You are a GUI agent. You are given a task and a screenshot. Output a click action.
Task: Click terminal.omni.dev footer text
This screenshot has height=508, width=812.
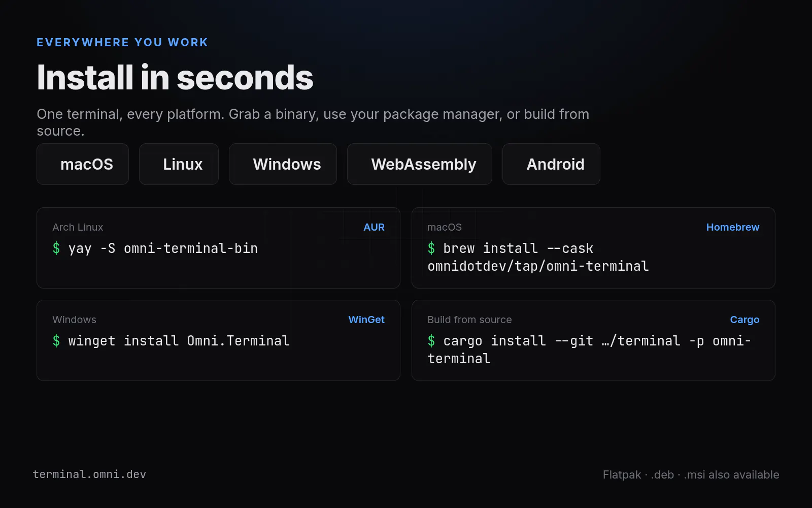point(89,474)
